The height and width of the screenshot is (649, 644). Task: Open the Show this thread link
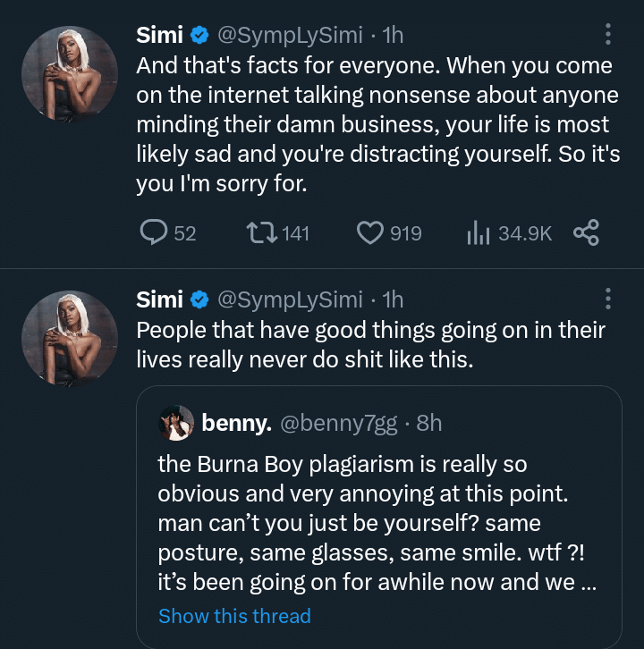(234, 616)
